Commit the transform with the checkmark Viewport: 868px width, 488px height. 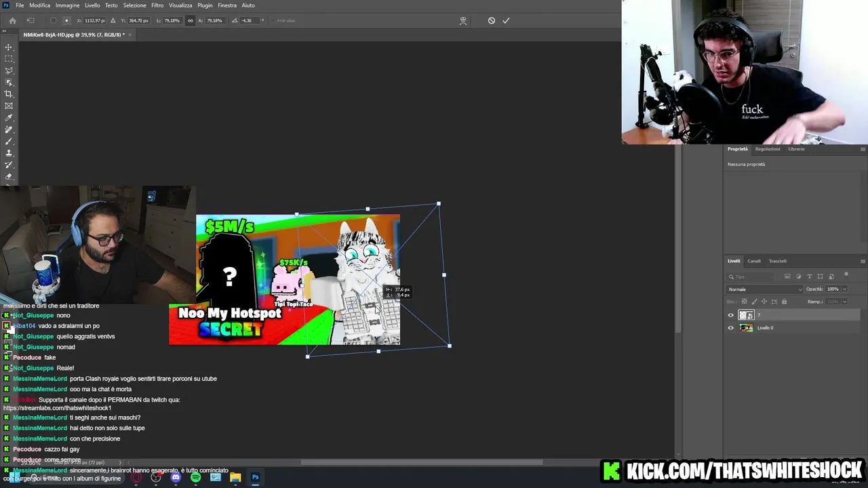coord(506,20)
